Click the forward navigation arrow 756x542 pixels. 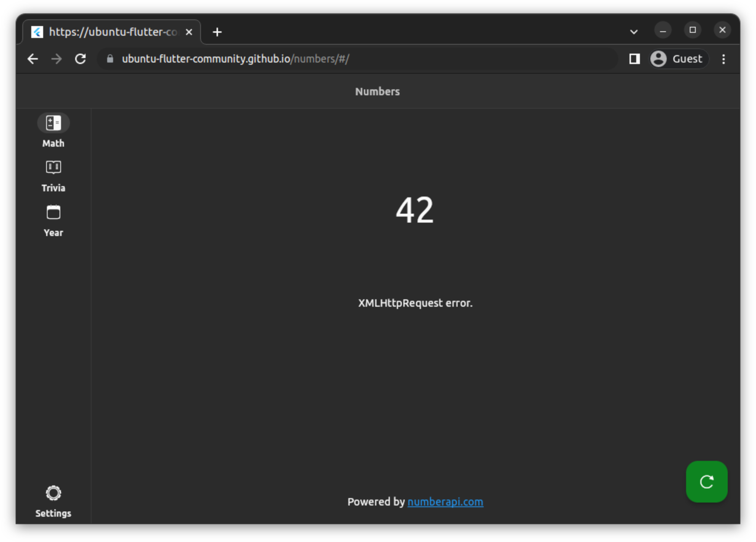click(x=57, y=59)
